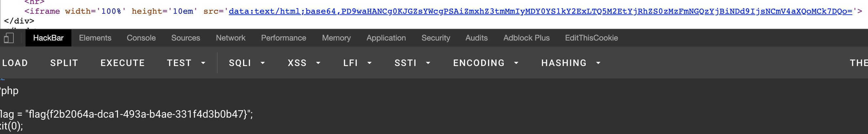Open the Sources tab
The image size is (868, 134).
(186, 38)
